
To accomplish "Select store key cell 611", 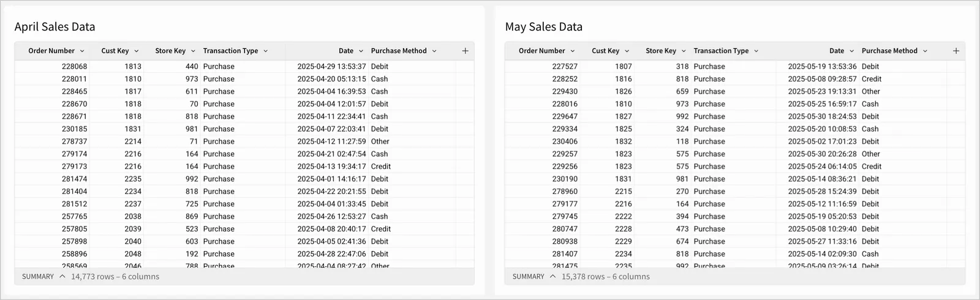I will tap(192, 92).
